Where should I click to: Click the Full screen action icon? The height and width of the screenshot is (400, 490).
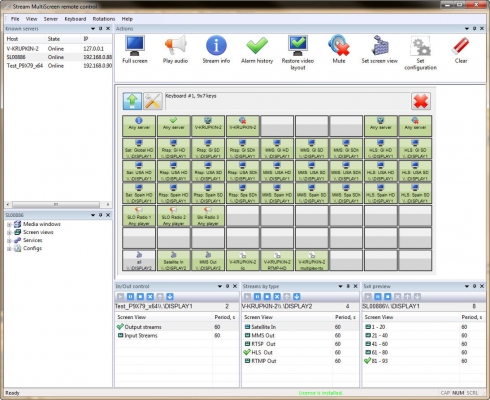[x=135, y=46]
